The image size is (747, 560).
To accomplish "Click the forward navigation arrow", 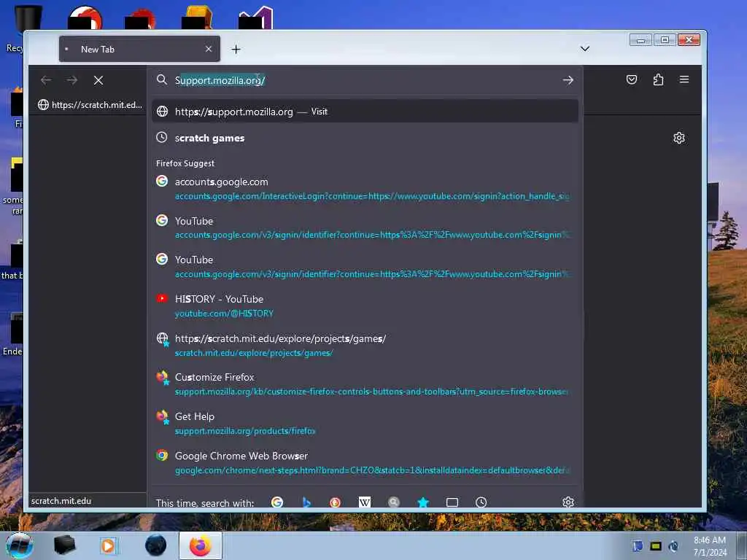I will pos(72,80).
